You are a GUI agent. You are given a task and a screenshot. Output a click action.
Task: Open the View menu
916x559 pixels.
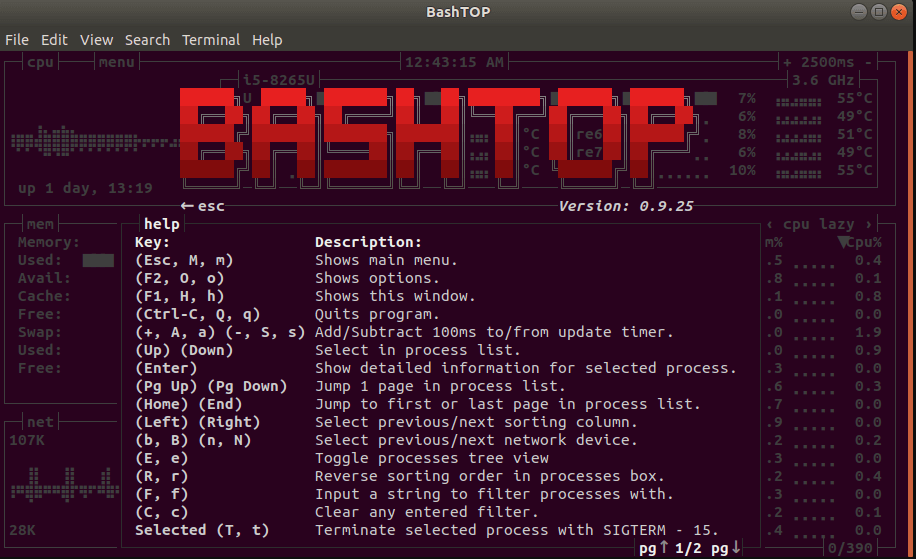tap(96, 40)
